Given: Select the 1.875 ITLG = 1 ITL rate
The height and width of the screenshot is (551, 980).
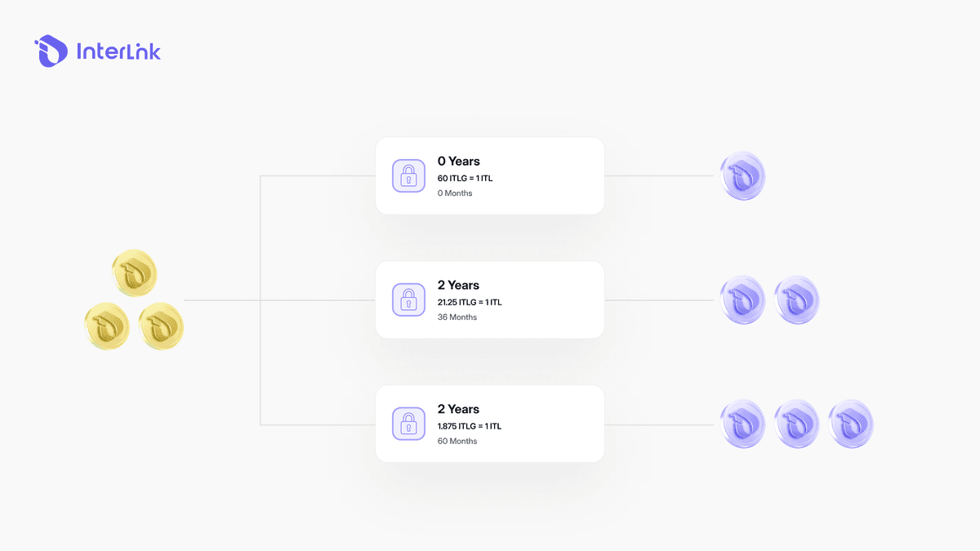Looking at the screenshot, I should click(x=470, y=426).
